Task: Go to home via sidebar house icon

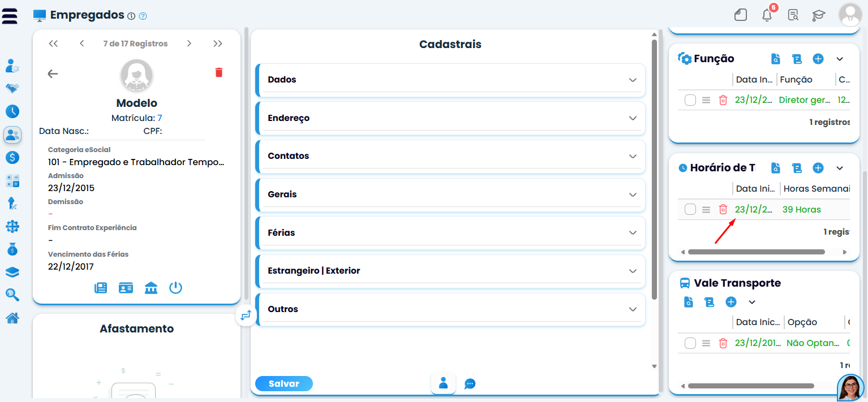Action: (12, 318)
